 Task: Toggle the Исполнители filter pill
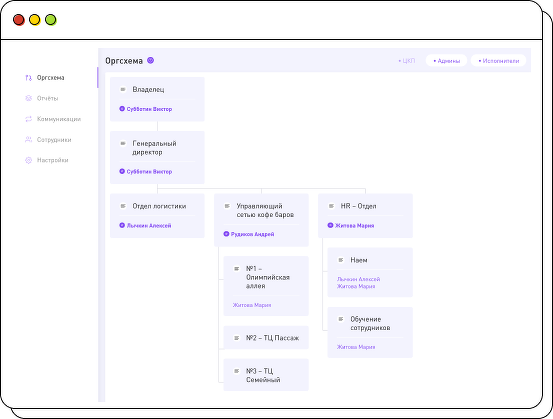(498, 61)
